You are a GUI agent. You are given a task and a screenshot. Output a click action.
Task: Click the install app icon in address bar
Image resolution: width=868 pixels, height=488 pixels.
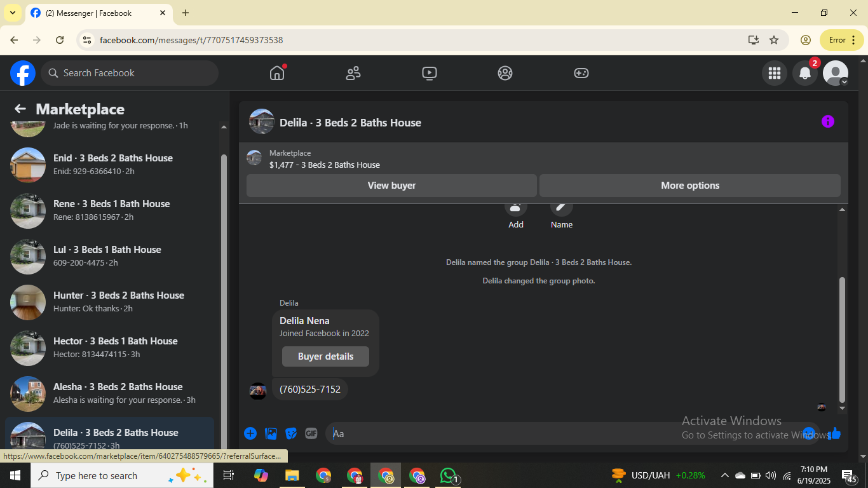(754, 40)
